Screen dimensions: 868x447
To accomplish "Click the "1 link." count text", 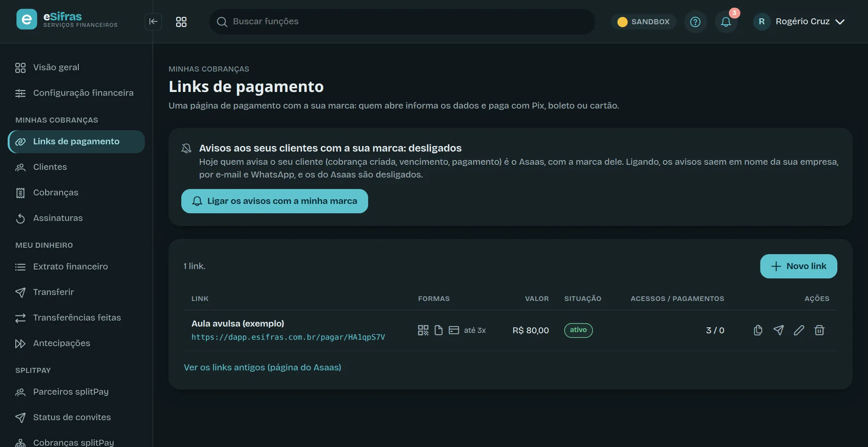I will 194,266.
